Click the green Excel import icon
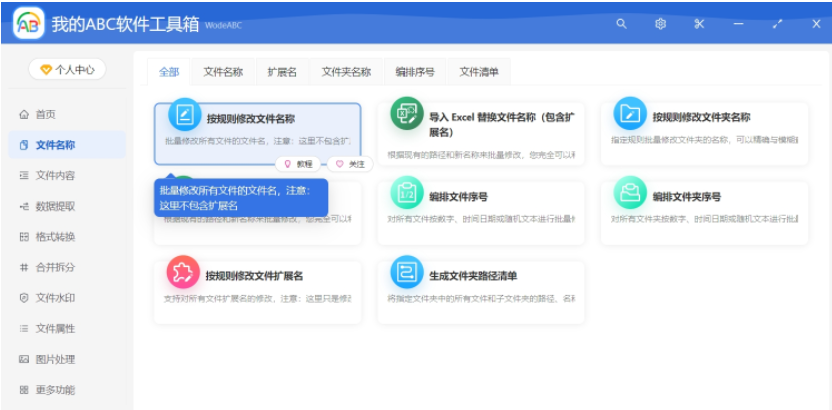832x410 pixels. pyautogui.click(x=407, y=115)
